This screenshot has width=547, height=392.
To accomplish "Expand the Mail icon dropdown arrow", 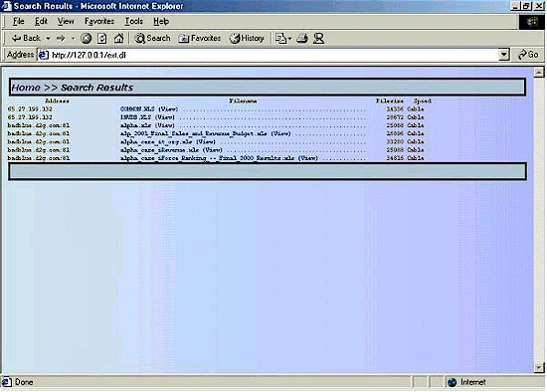I will coord(289,39).
